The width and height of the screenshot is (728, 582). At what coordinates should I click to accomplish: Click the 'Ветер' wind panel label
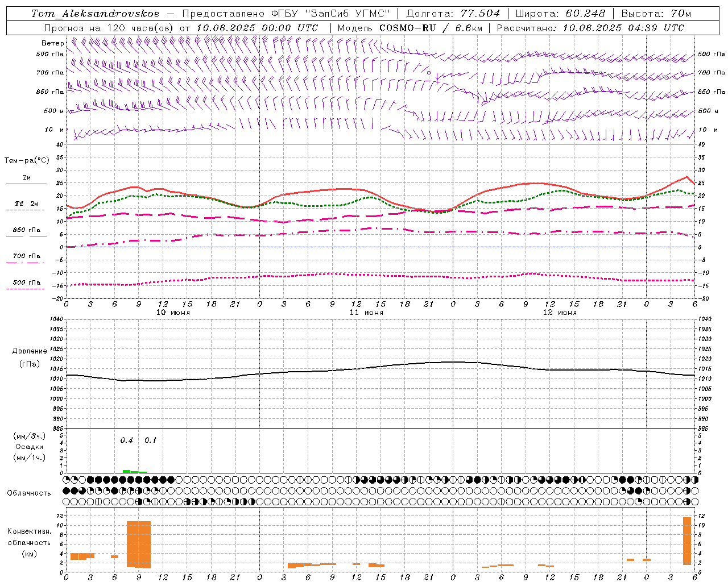pyautogui.click(x=53, y=43)
